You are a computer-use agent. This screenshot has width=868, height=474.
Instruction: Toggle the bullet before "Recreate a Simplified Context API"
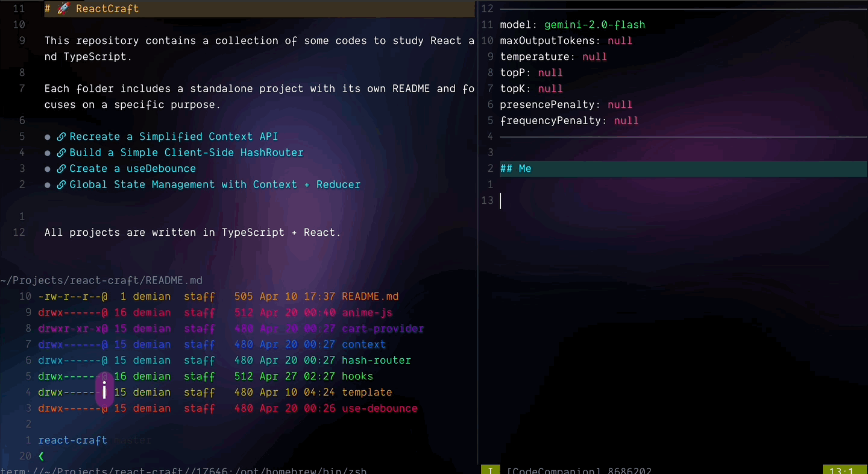[47, 137]
